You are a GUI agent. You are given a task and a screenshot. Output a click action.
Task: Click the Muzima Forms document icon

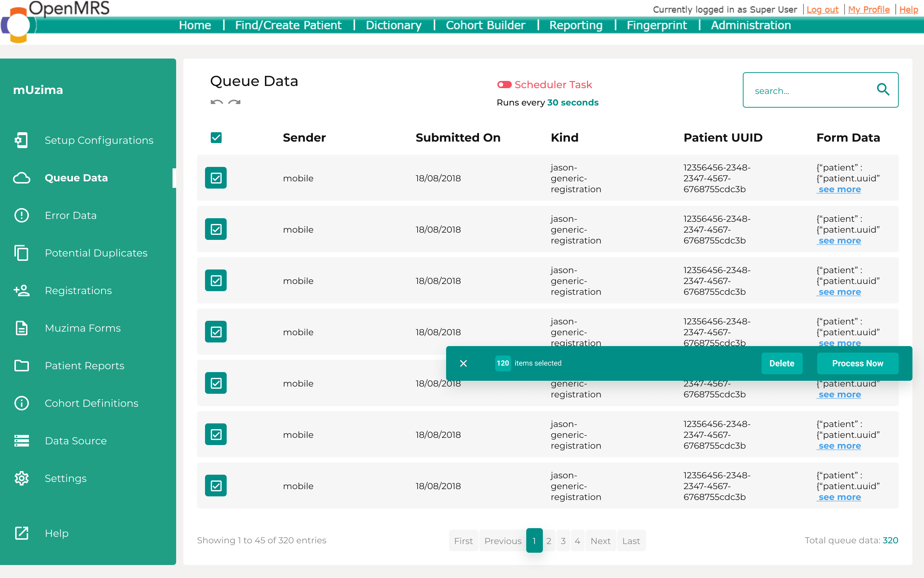(x=21, y=328)
